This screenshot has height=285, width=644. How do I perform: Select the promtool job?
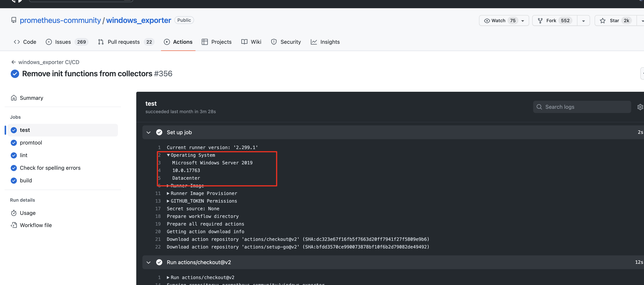(x=63, y=143)
